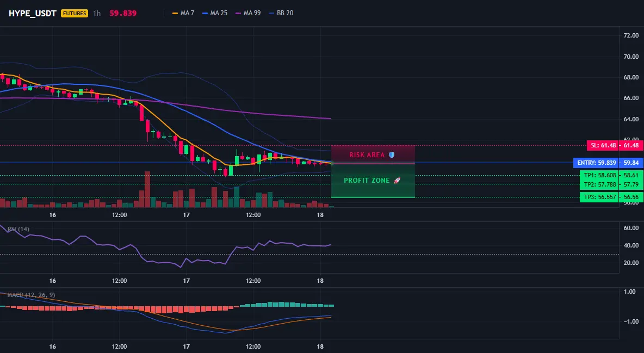The width and height of the screenshot is (644, 353).
Task: Click the red 59.839 last price
Action: (x=123, y=13)
